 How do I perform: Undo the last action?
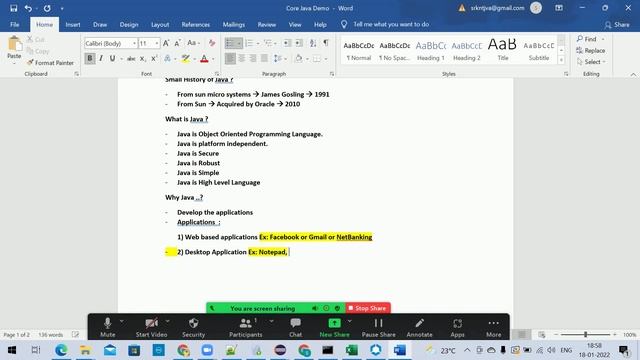click(x=28, y=8)
